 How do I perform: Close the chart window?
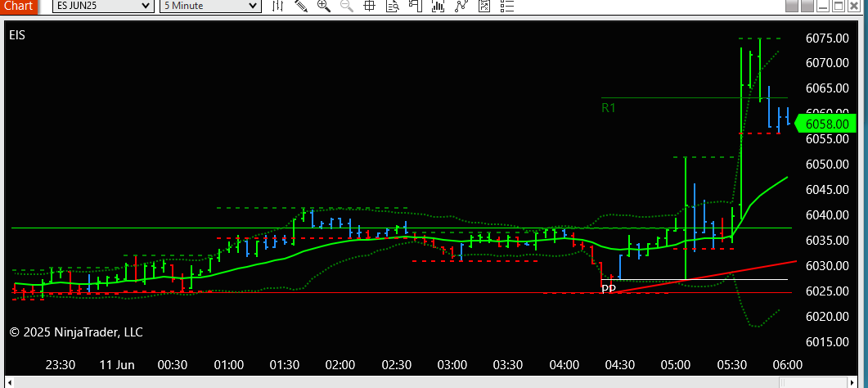855,6
